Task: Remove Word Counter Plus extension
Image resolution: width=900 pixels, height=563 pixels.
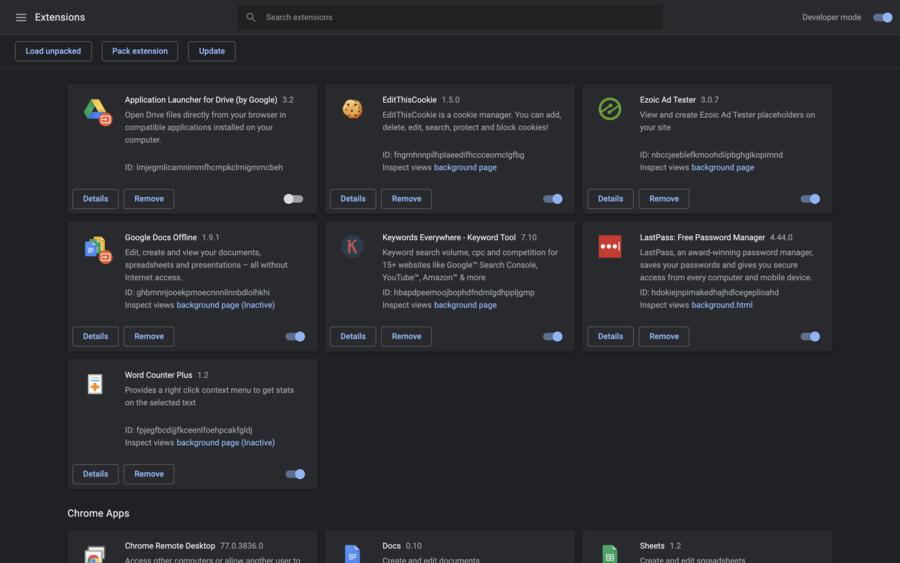Action: point(149,474)
